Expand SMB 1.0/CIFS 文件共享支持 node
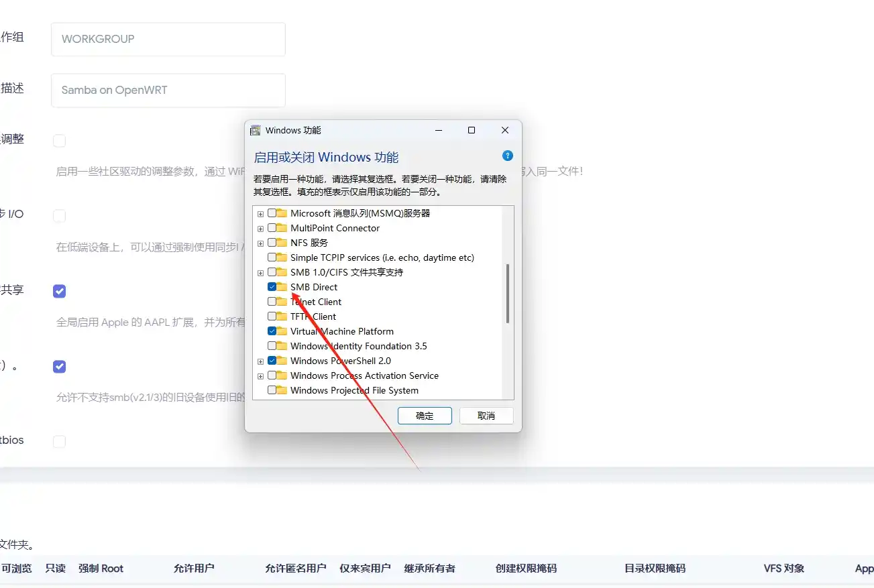Viewport: 874px width, 588px height. pyautogui.click(x=260, y=273)
